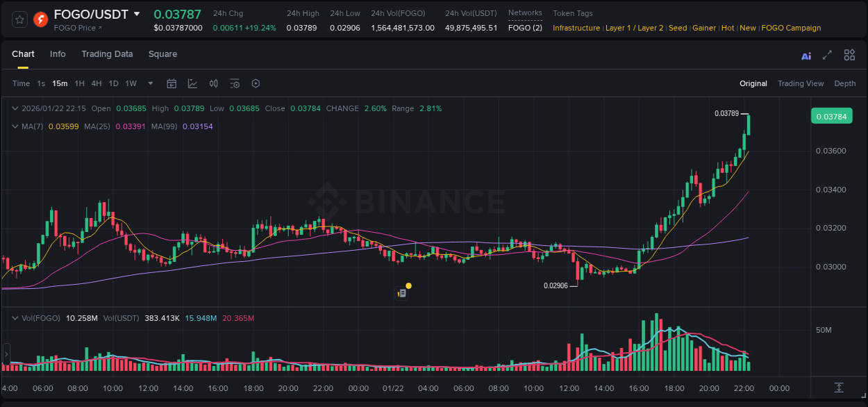Collapse the MA indicator row chevron
Viewport: 868px width, 407px height.
pyautogui.click(x=15, y=127)
